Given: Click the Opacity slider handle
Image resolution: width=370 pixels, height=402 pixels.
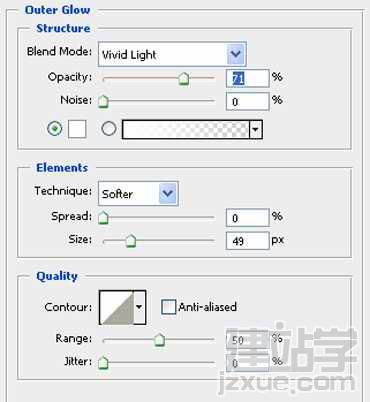Looking at the screenshot, I should (183, 79).
